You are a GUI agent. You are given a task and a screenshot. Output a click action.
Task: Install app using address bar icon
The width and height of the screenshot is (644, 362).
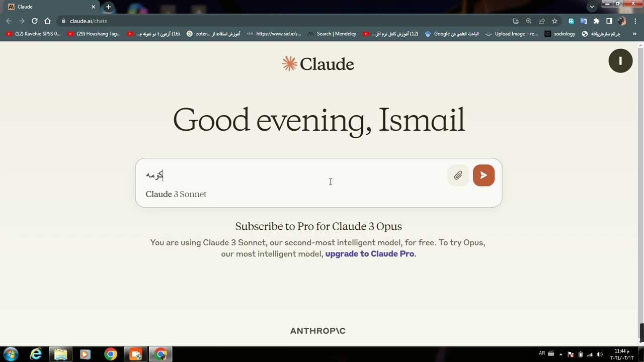tap(516, 21)
